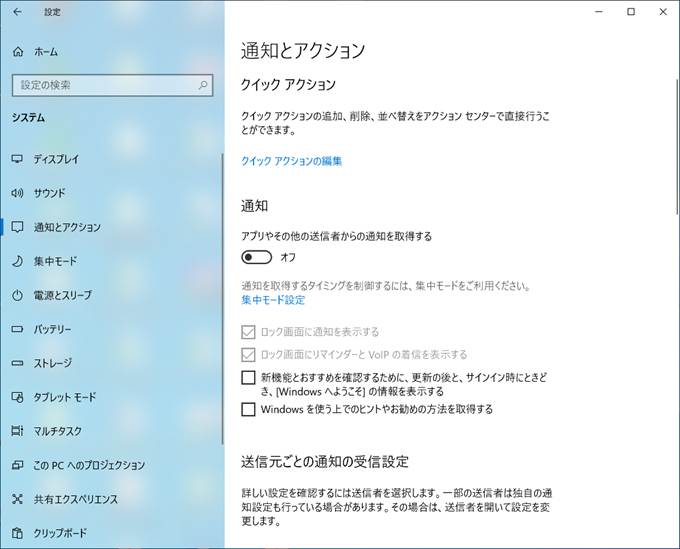Select Multitasking (マルチタスク) in the sidebar

coord(57,431)
